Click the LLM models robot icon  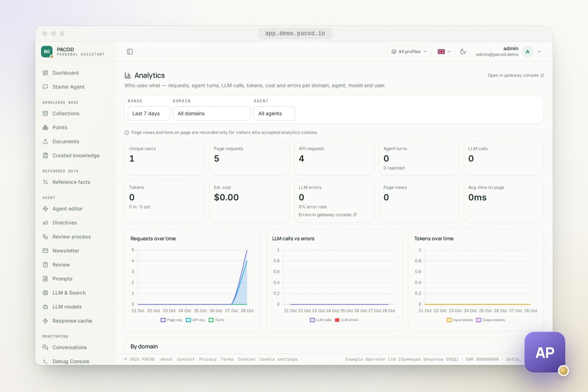(45, 307)
